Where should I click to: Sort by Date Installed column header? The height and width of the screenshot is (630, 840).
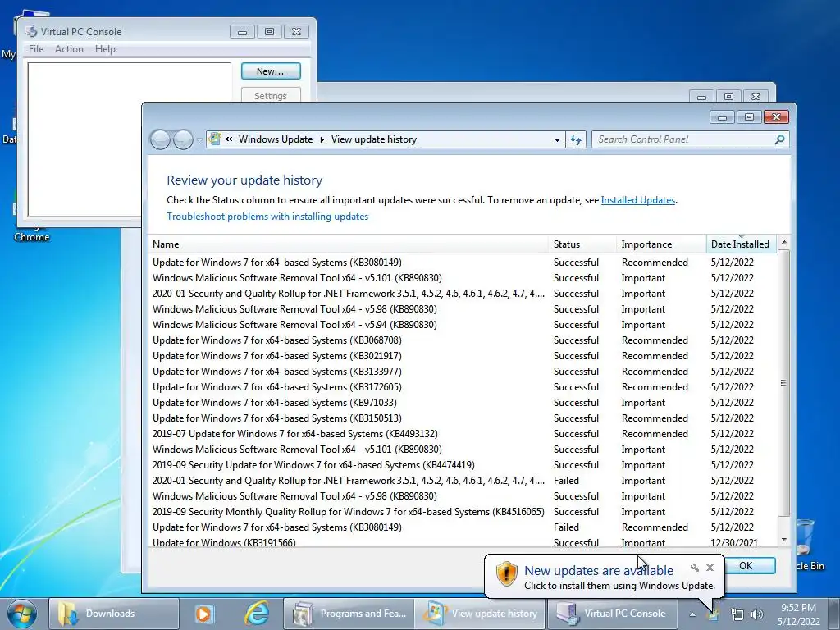(741, 244)
